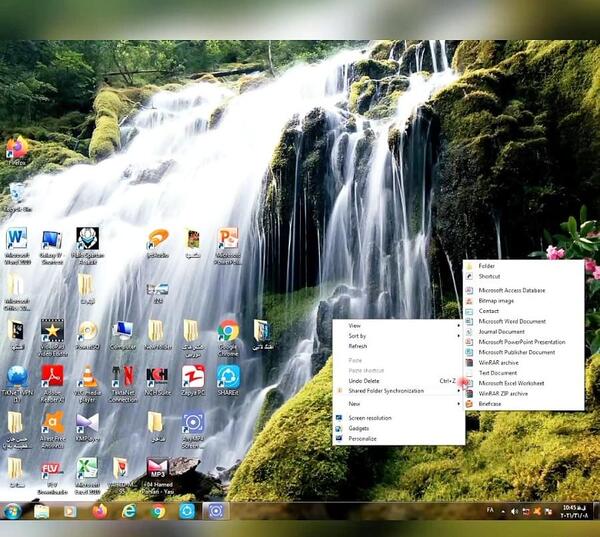Choose Briefcase in New submenu

click(x=523, y=404)
